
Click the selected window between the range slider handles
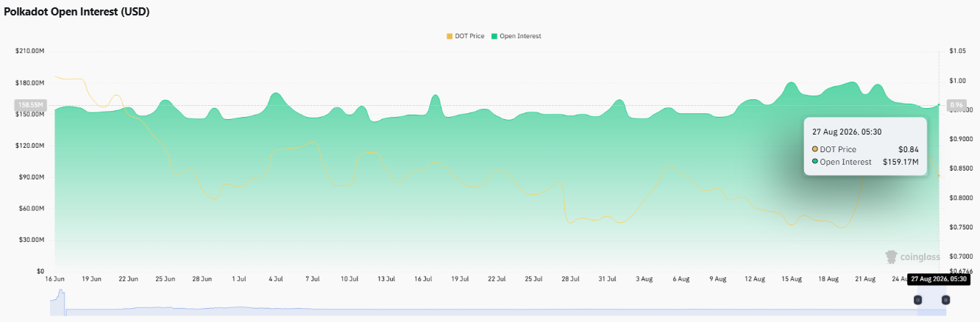coord(931,302)
